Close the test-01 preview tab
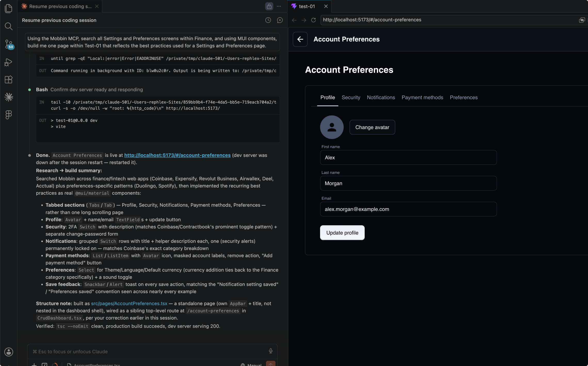Viewport: 588px width, 366px height. click(326, 6)
